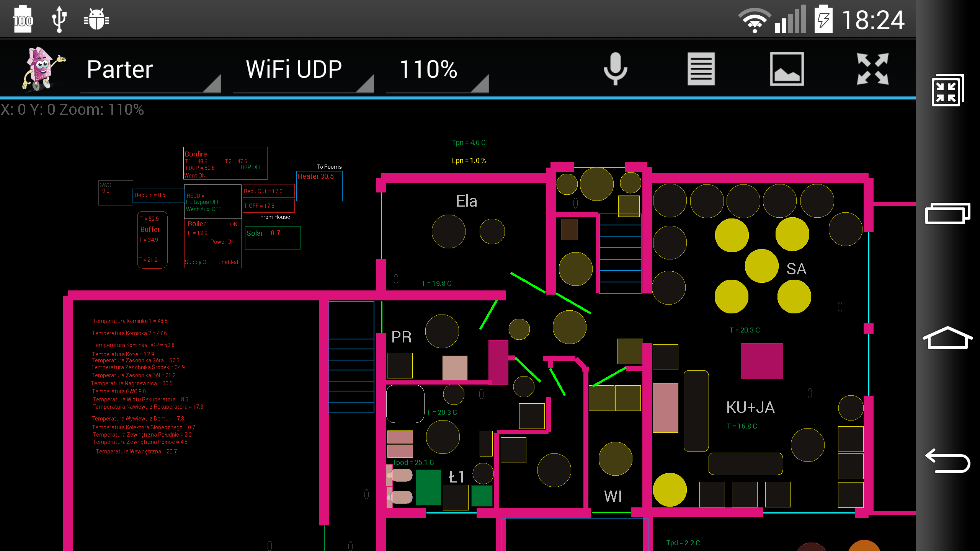
Task: Toggle HE Bypass OFF setting
Action: [203, 202]
